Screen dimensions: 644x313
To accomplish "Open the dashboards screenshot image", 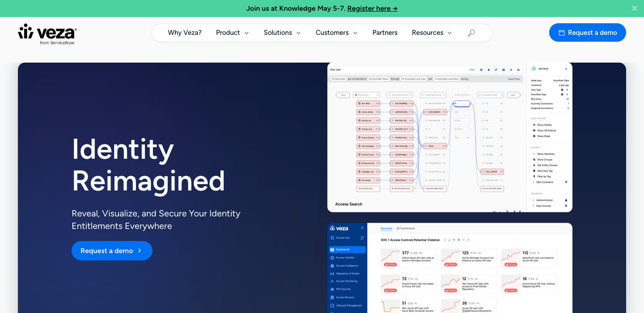I will click(x=450, y=268).
